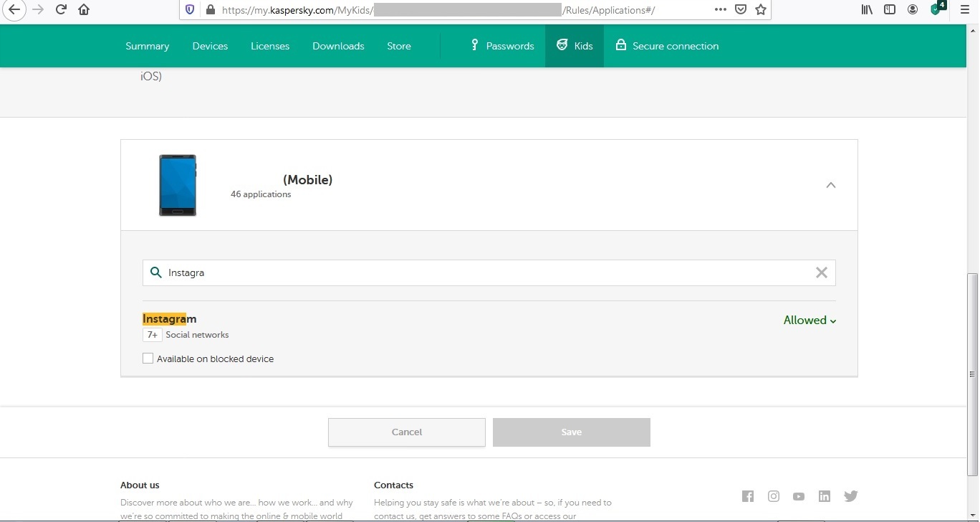The width and height of the screenshot is (980, 522).
Task: Open the Firefox hamburger menu
Action: 964,10
